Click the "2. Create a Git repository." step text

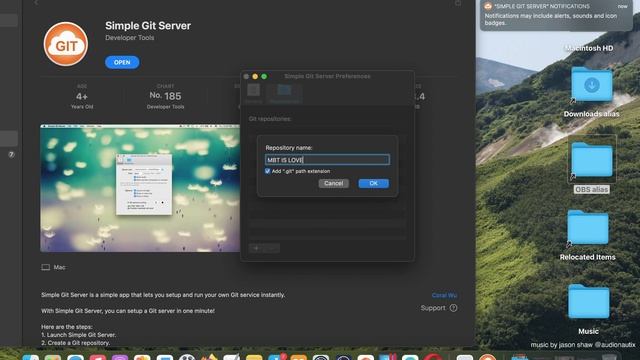pos(76,343)
